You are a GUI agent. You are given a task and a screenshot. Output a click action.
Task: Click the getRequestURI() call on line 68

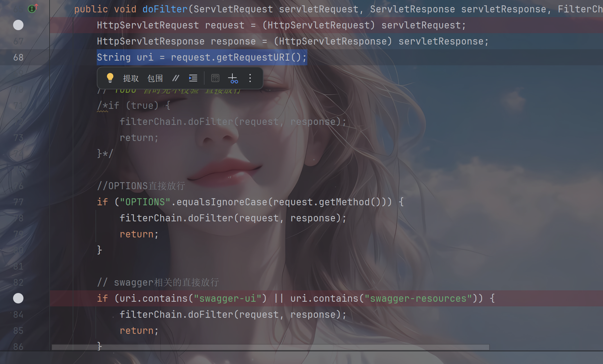click(259, 57)
